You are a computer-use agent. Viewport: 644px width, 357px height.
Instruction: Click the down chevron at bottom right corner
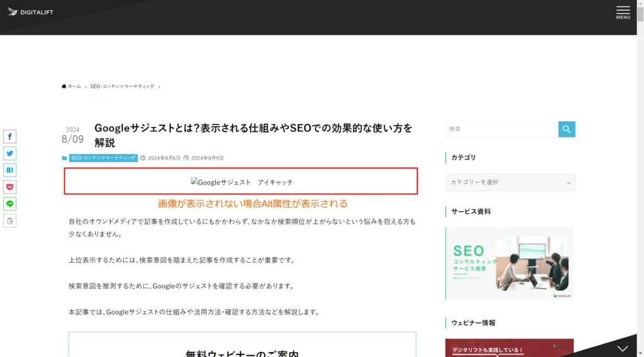point(623,349)
